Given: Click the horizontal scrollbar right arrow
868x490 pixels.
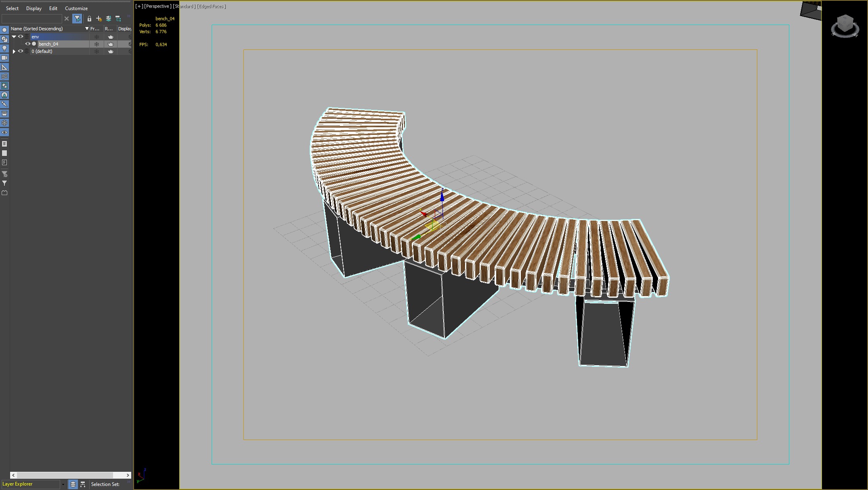Looking at the screenshot, I should tap(128, 475).
